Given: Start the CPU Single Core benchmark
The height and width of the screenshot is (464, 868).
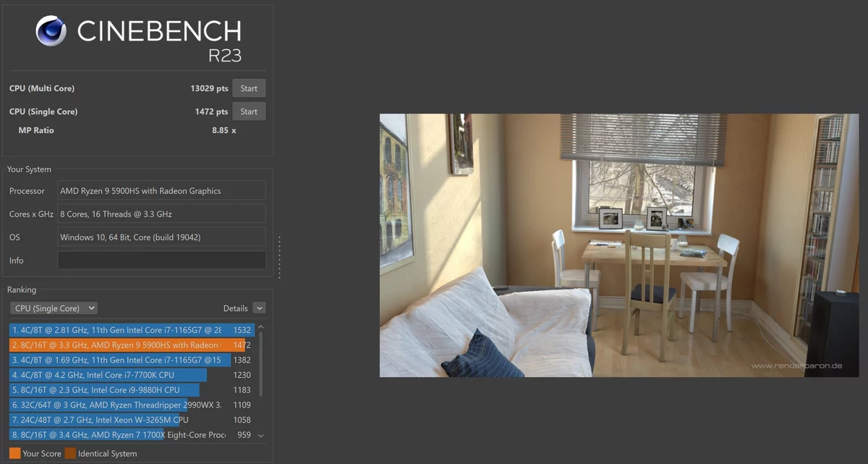Looking at the screenshot, I should [x=249, y=111].
